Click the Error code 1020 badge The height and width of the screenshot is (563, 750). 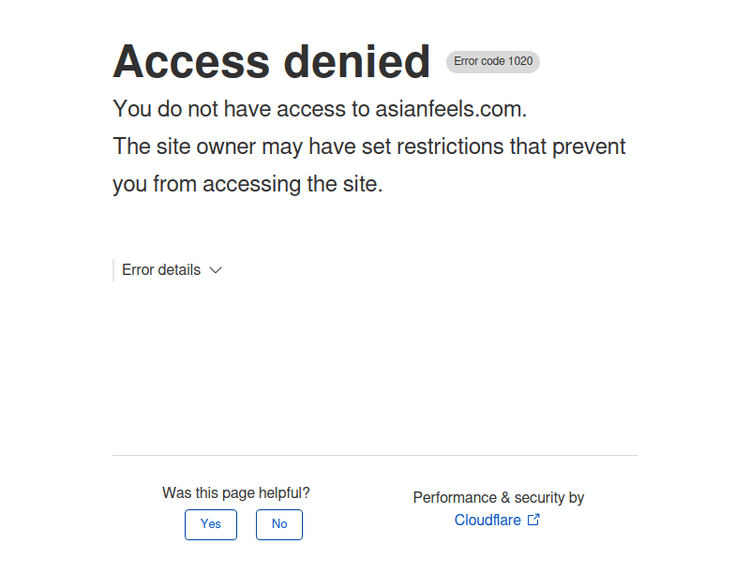click(493, 62)
